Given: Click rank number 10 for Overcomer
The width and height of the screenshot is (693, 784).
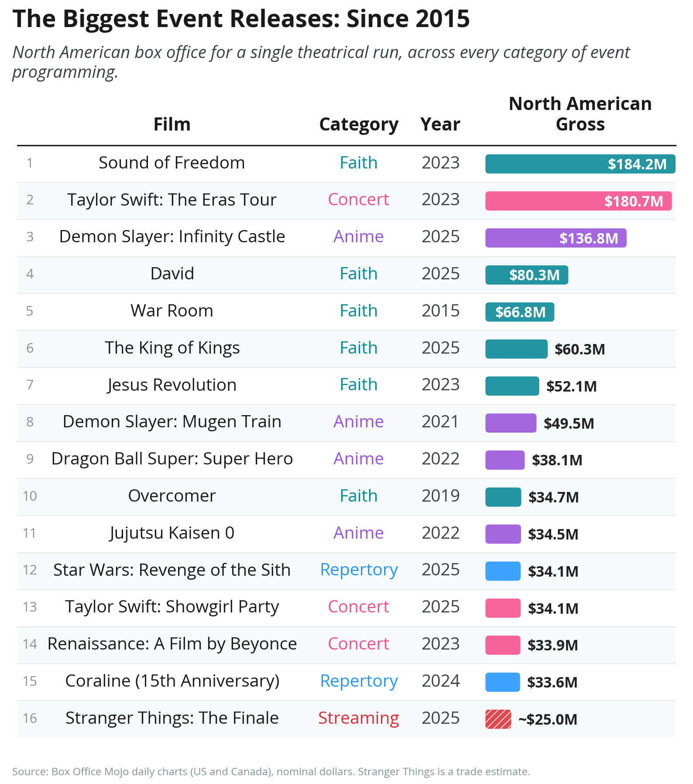Looking at the screenshot, I should point(30,496).
